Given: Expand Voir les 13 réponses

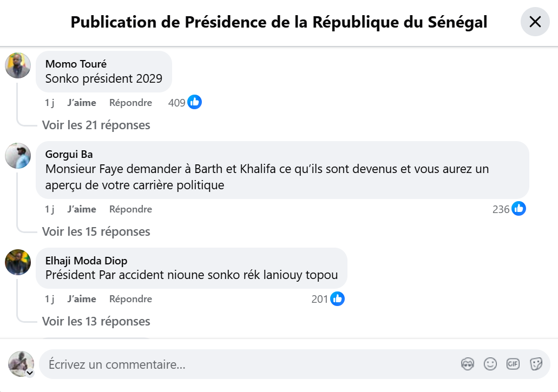Looking at the screenshot, I should pyautogui.click(x=96, y=322).
